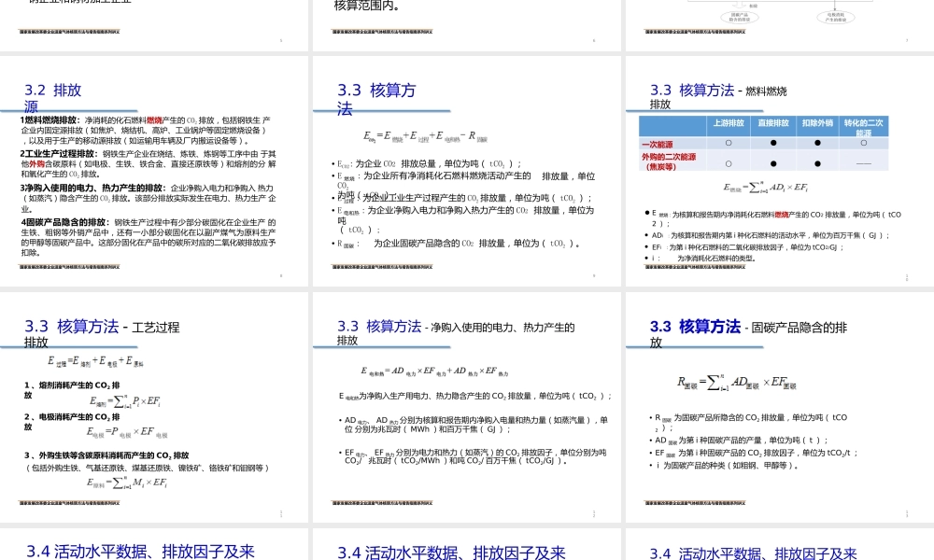Click the heading '3净购入使用的电力、热力产生的排放:'
The image size is (934, 560).
click(92, 188)
